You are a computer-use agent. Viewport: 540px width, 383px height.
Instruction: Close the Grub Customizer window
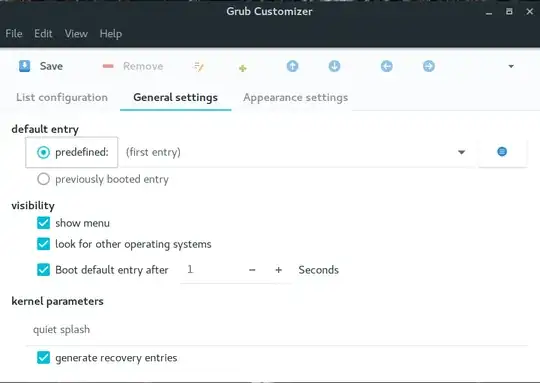[x=530, y=12]
